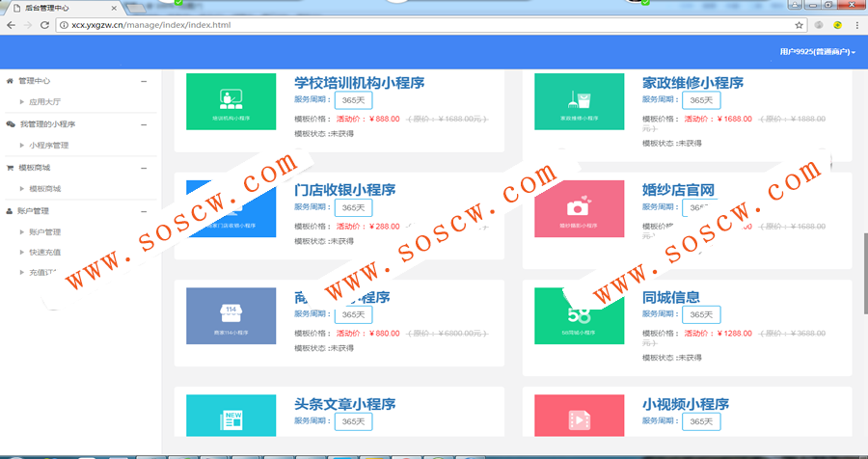Go forward in the browser

(x=28, y=25)
